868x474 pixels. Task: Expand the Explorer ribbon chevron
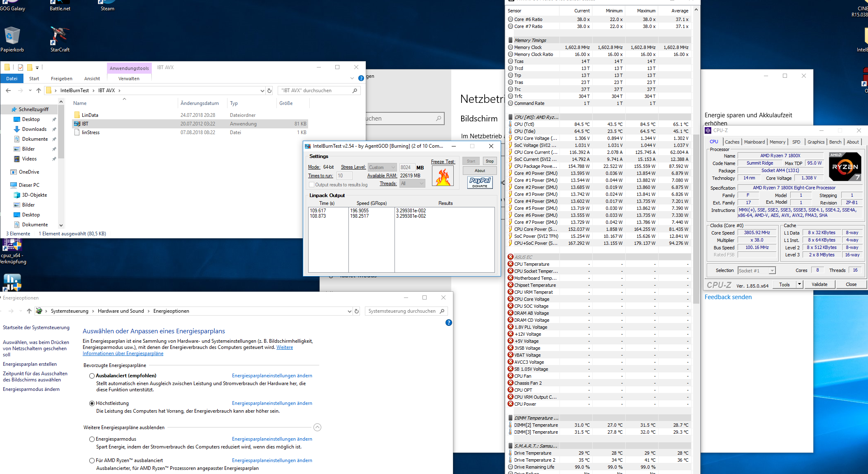pyautogui.click(x=352, y=78)
